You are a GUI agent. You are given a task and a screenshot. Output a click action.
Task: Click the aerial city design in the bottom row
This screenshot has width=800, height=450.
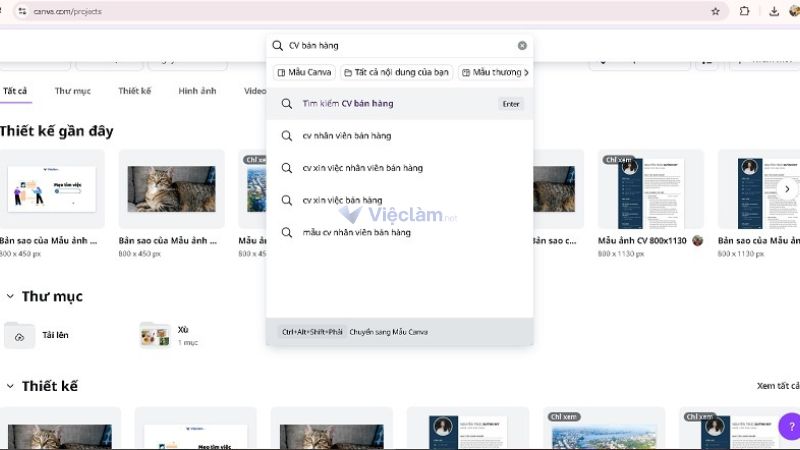[x=604, y=429]
